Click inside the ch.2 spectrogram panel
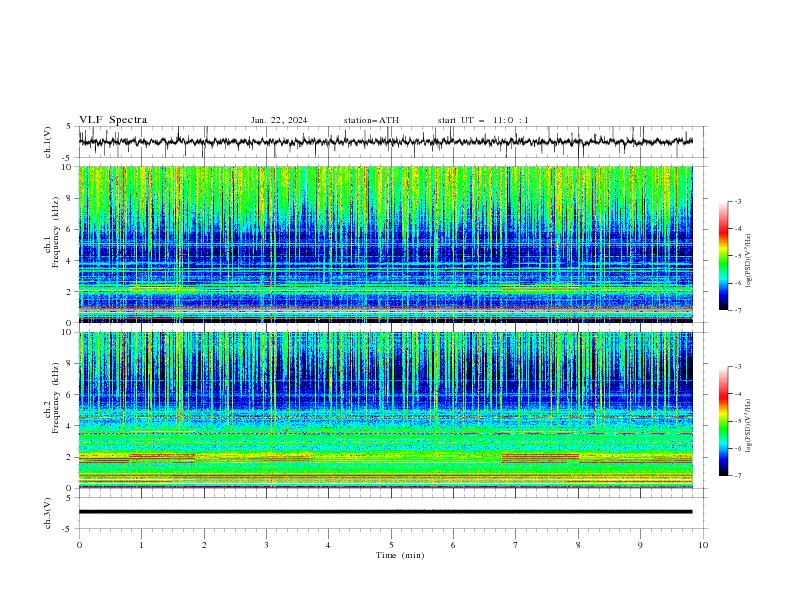This screenshot has height=612, width=792. [x=385, y=410]
